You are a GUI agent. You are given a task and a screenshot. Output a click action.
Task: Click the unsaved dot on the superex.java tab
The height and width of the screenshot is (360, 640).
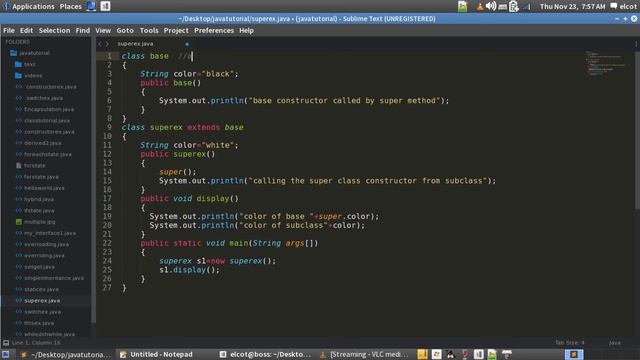[x=187, y=44]
